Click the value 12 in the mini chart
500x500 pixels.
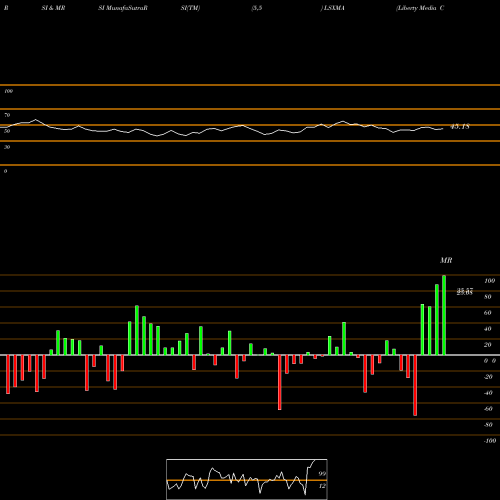pyautogui.click(x=322, y=486)
